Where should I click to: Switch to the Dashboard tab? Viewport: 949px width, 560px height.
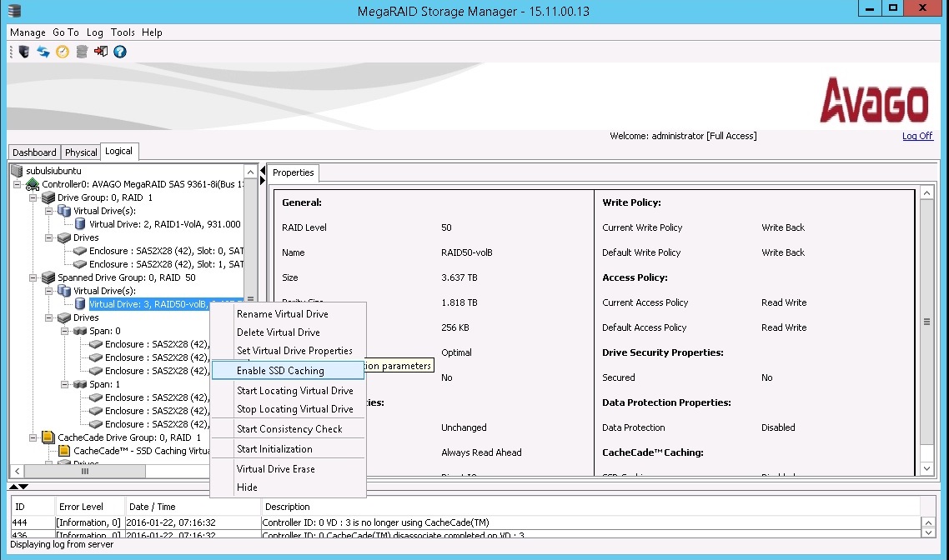[x=34, y=152]
